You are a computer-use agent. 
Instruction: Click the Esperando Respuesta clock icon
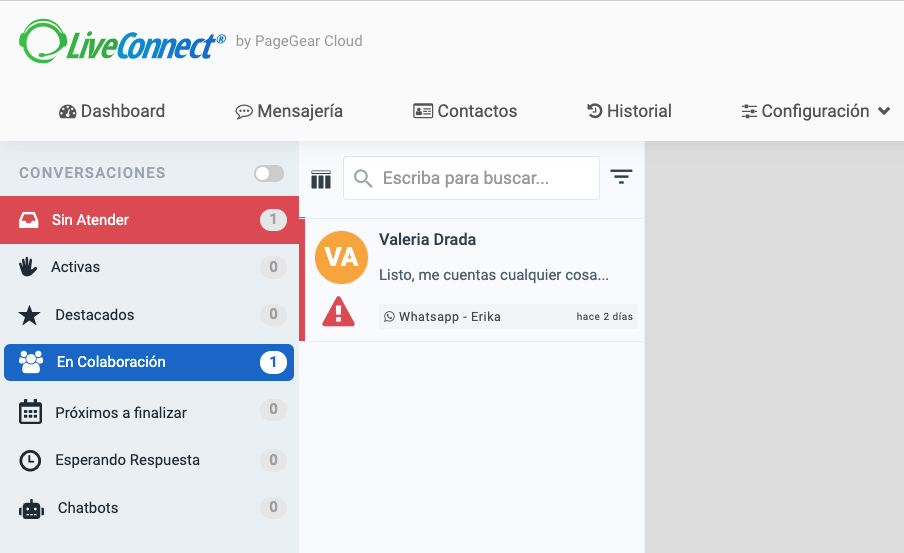30,460
